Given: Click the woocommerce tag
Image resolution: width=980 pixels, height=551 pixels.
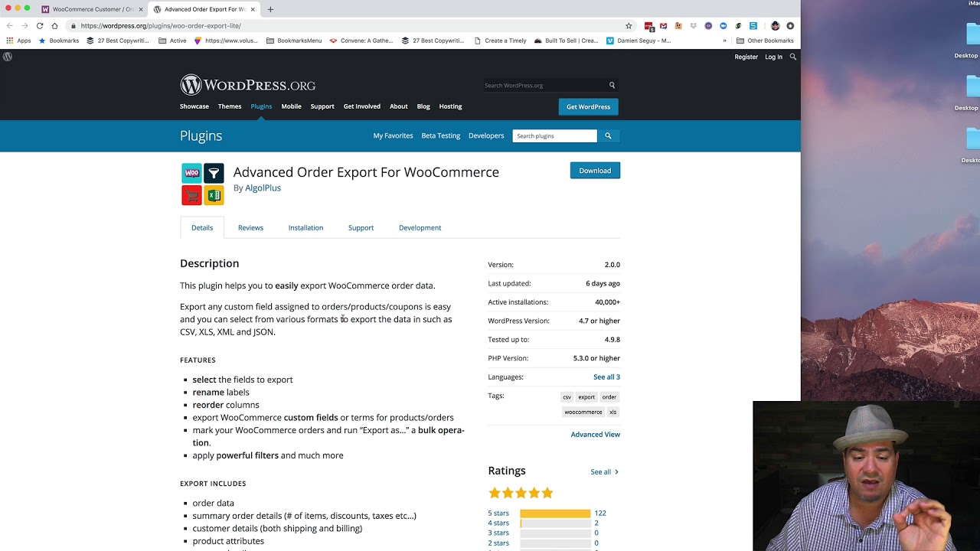Looking at the screenshot, I should pyautogui.click(x=583, y=412).
